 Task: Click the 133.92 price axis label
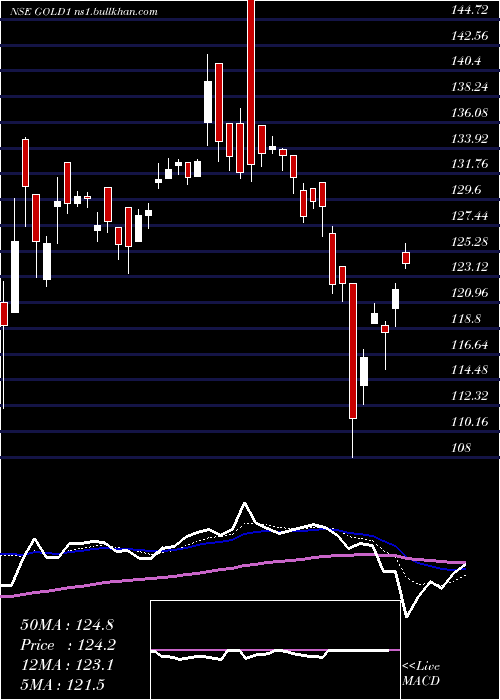pos(471,139)
